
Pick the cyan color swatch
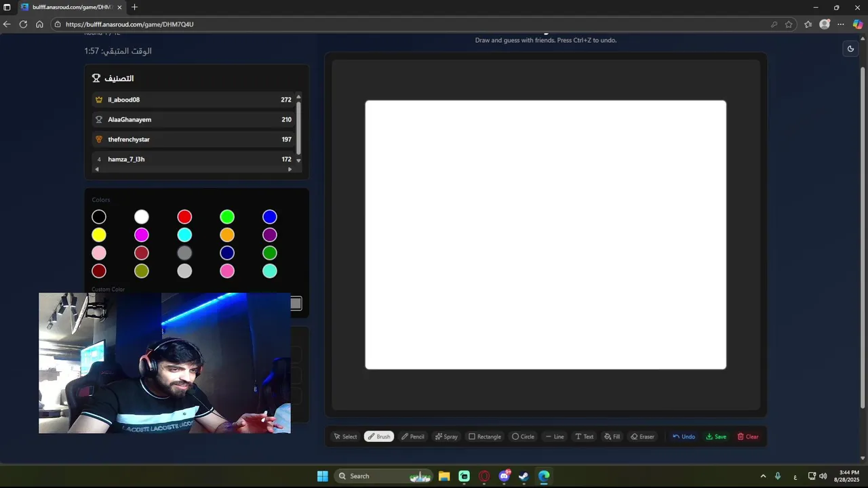(184, 235)
